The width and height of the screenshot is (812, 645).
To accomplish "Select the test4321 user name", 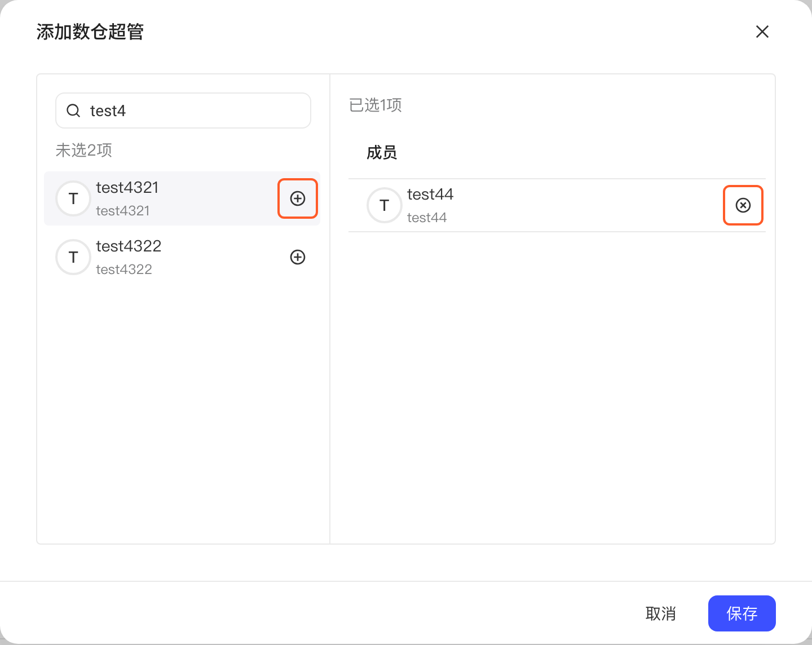I will pyautogui.click(x=127, y=187).
